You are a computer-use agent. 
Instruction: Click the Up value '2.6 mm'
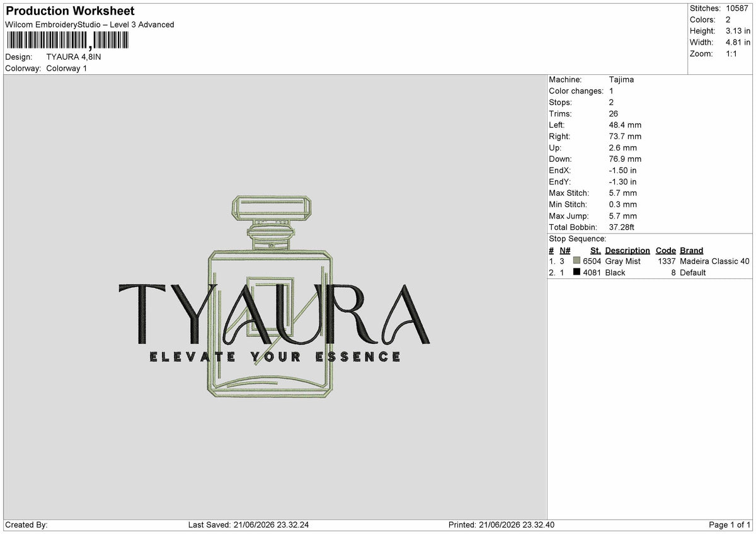(x=623, y=147)
